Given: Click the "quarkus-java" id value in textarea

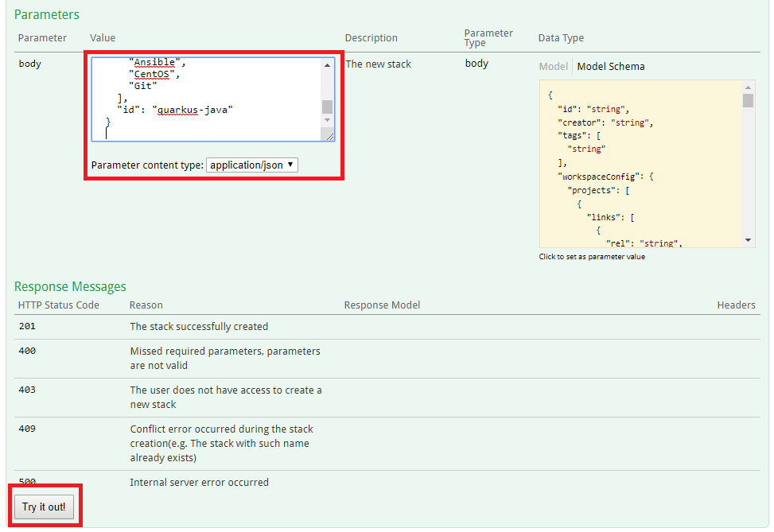Looking at the screenshot, I should pos(194,110).
